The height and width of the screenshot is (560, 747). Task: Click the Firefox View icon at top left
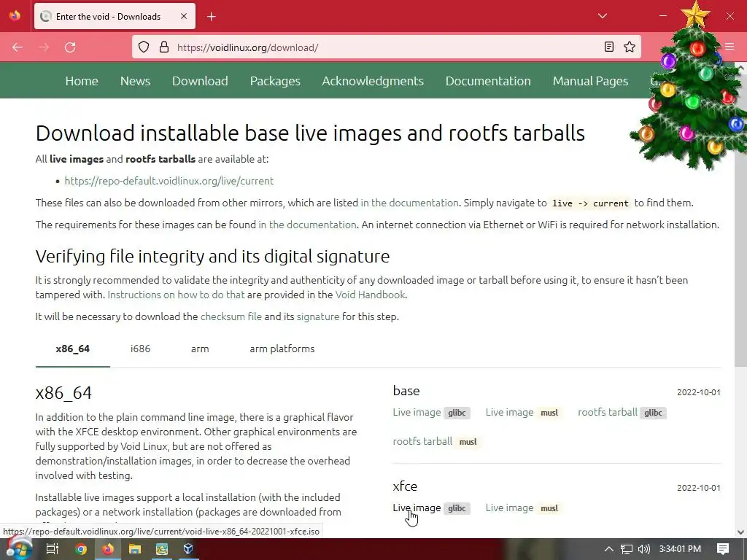click(15, 16)
